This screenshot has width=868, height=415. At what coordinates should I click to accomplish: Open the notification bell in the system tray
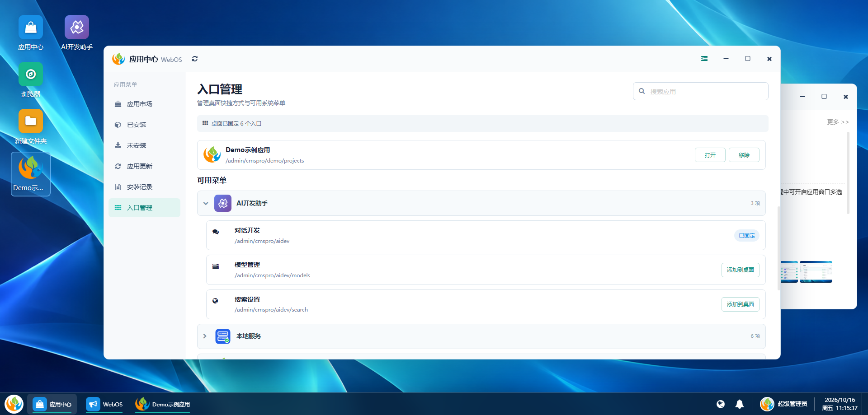[740, 404]
